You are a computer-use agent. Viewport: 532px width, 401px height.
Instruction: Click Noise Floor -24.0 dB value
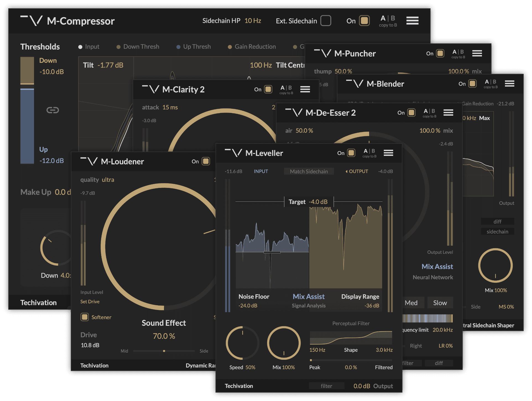click(248, 306)
